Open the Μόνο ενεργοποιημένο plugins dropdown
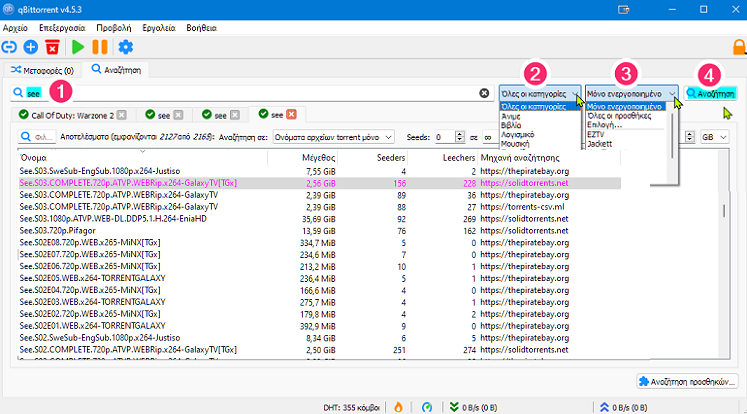The width and height of the screenshot is (747, 414). [x=631, y=94]
